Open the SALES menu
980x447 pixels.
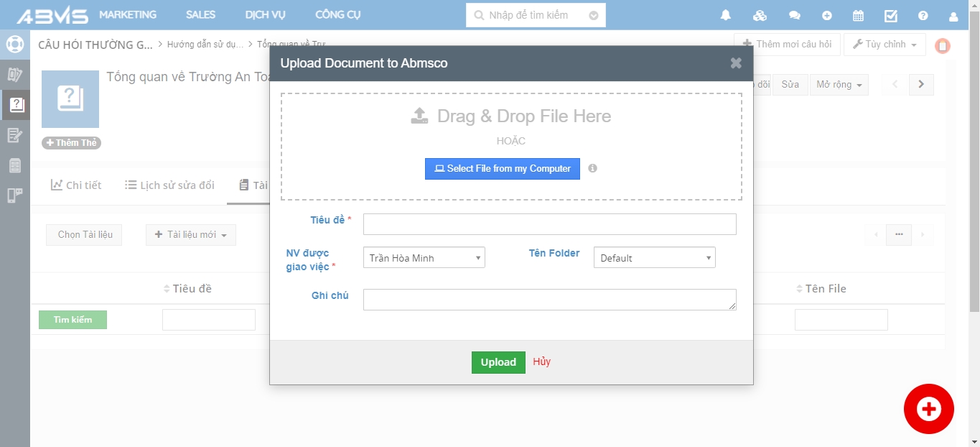click(x=200, y=14)
